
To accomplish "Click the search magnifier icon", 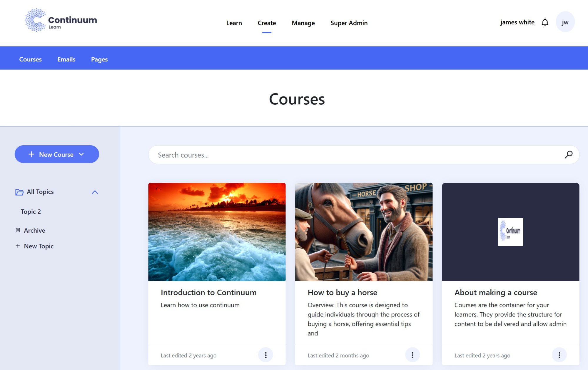I will tap(568, 155).
